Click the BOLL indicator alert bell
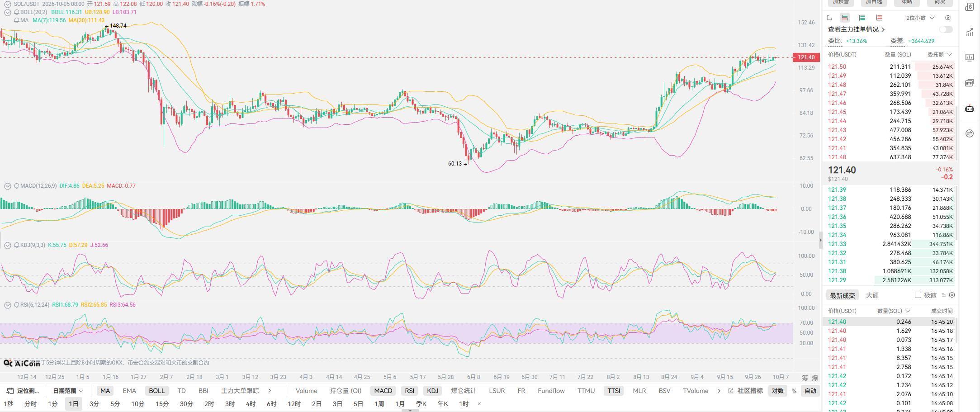The image size is (980, 412). [16, 12]
